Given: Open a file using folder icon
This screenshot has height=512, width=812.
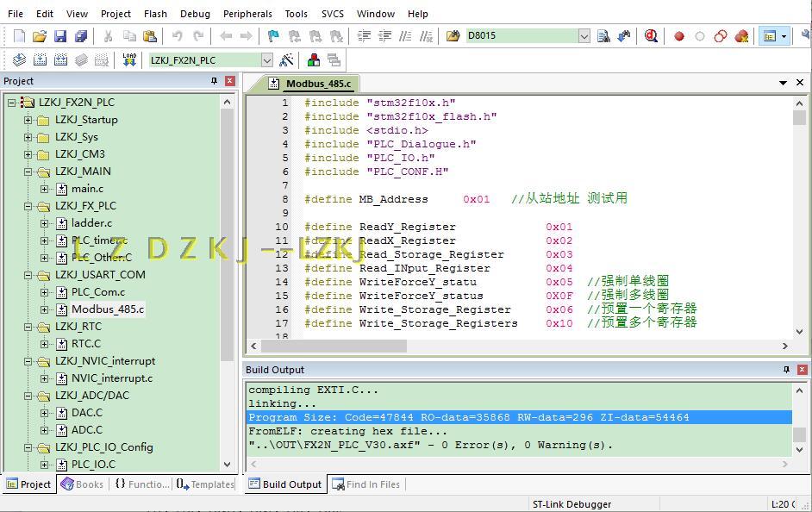Looking at the screenshot, I should point(40,35).
